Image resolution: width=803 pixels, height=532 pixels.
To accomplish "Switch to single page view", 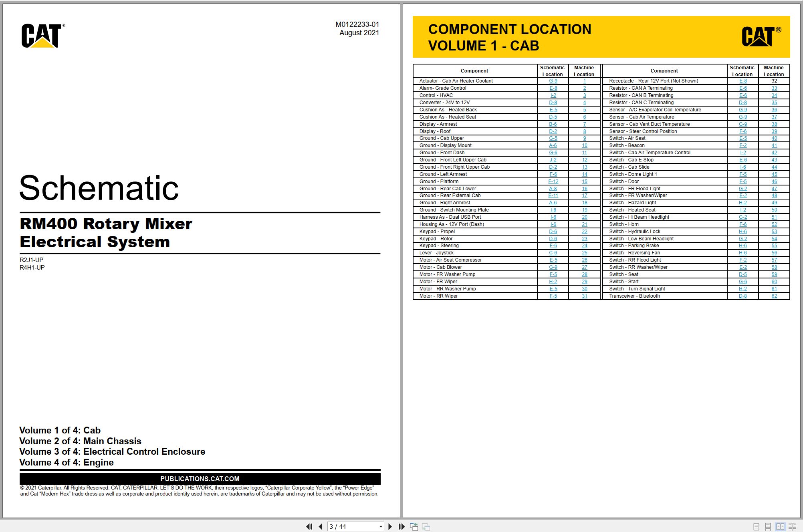I will coord(756,527).
